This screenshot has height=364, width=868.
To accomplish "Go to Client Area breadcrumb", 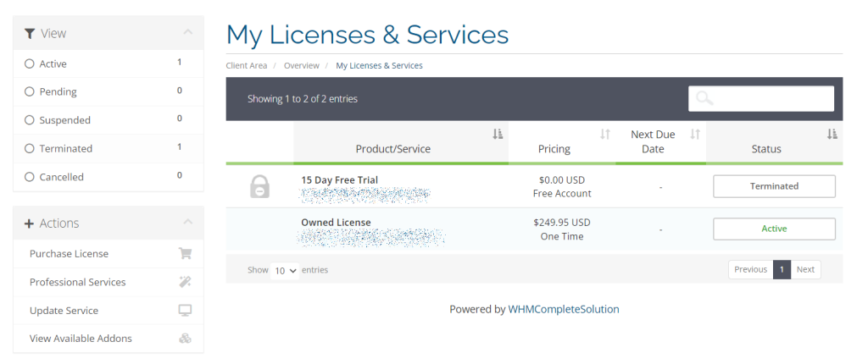I will pyautogui.click(x=247, y=65).
